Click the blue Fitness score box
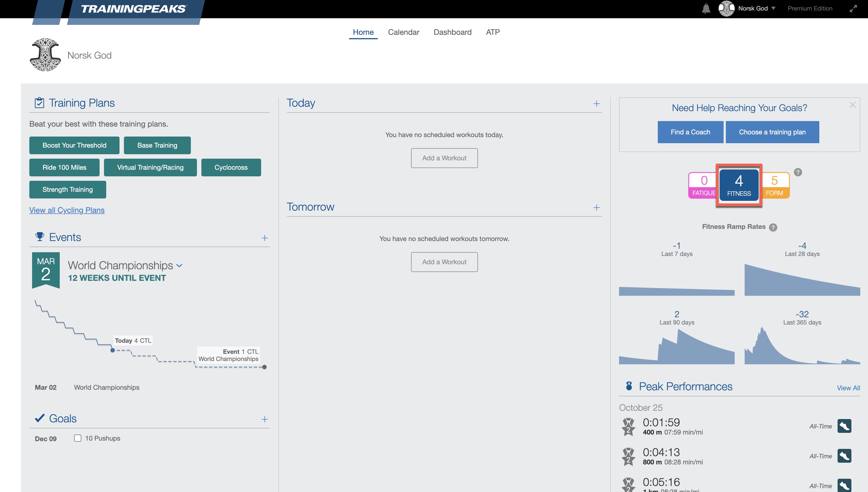Screen dimensions: 868x492 pos(739,185)
